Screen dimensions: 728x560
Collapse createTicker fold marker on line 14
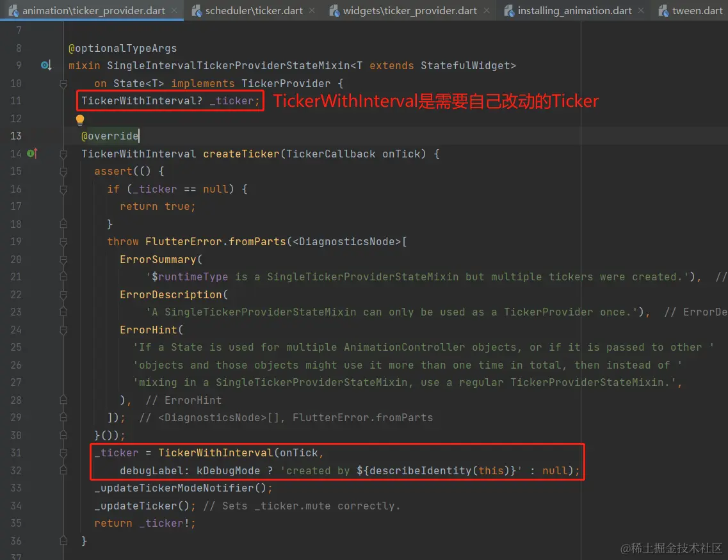(x=63, y=154)
